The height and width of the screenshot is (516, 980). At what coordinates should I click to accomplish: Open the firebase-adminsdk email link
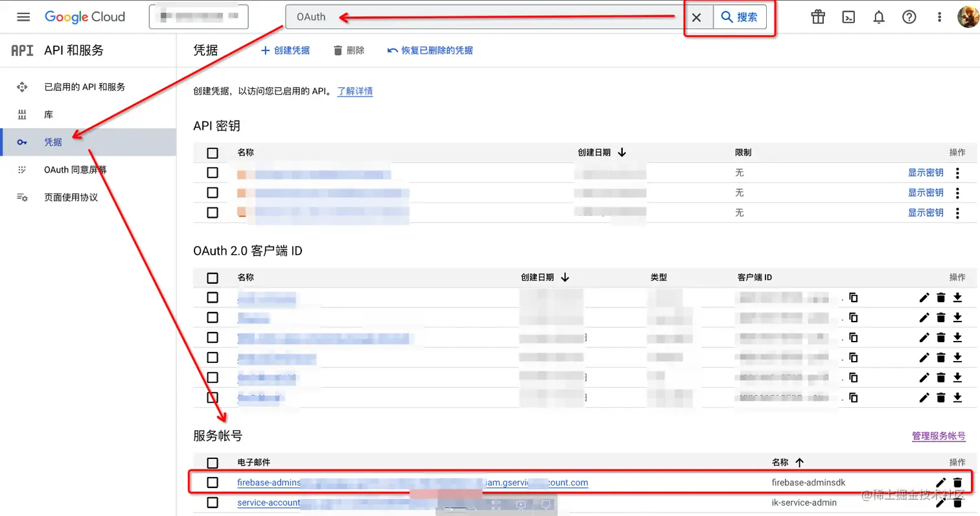[413, 482]
